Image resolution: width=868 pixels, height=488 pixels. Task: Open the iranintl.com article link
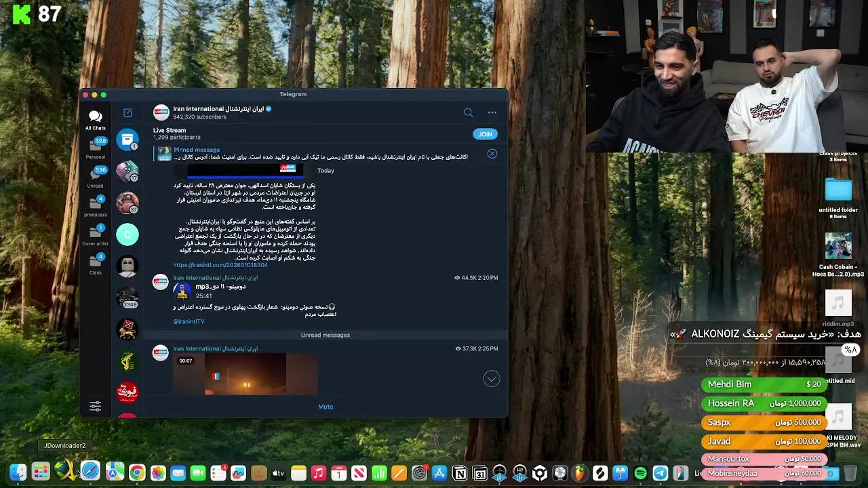pos(220,265)
